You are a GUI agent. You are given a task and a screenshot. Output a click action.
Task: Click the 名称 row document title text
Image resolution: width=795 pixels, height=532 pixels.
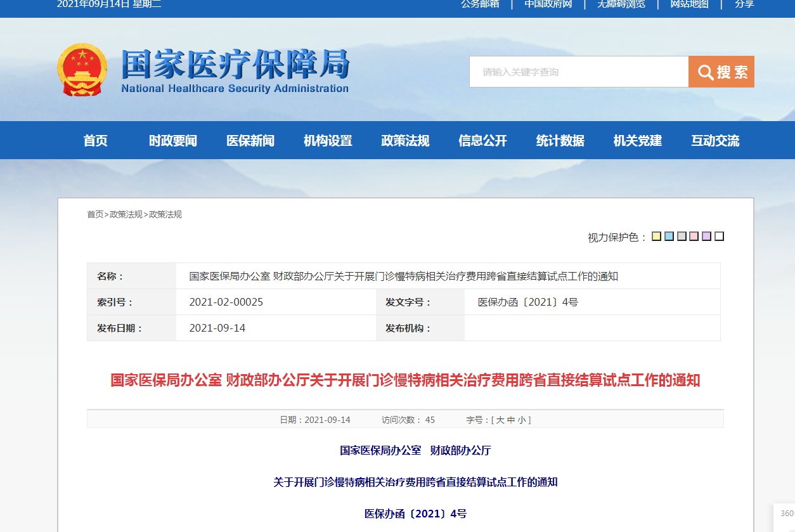tap(404, 276)
